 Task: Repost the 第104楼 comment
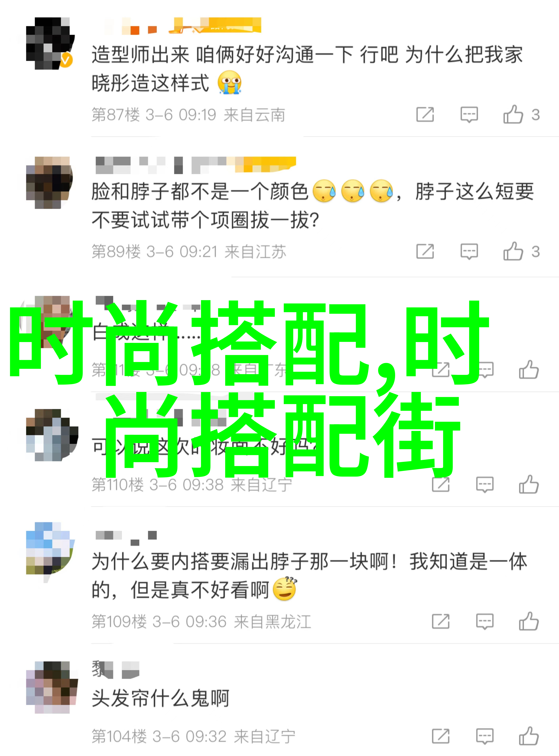coord(441,736)
